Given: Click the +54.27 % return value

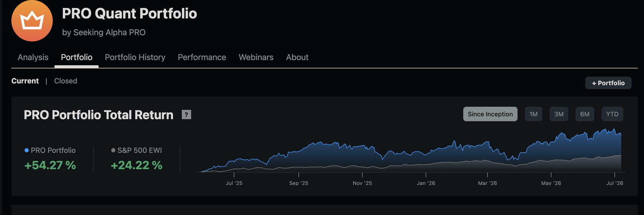Looking at the screenshot, I should pyautogui.click(x=50, y=165).
